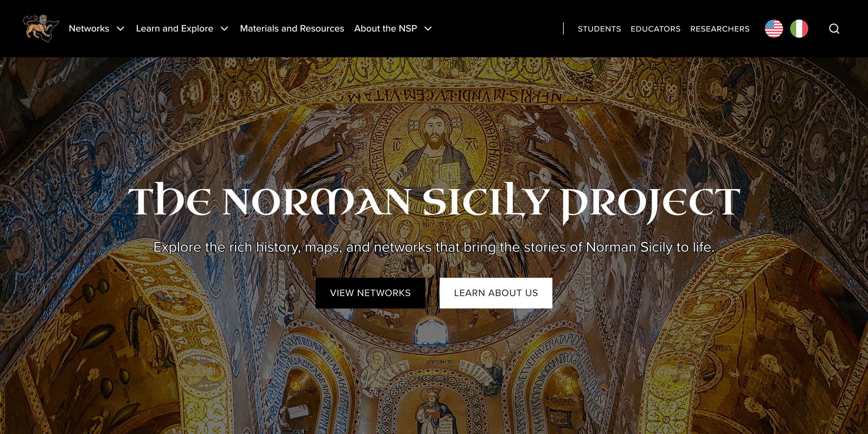Open search with the magnifier icon
Image resolution: width=868 pixels, height=434 pixels.
834,29
